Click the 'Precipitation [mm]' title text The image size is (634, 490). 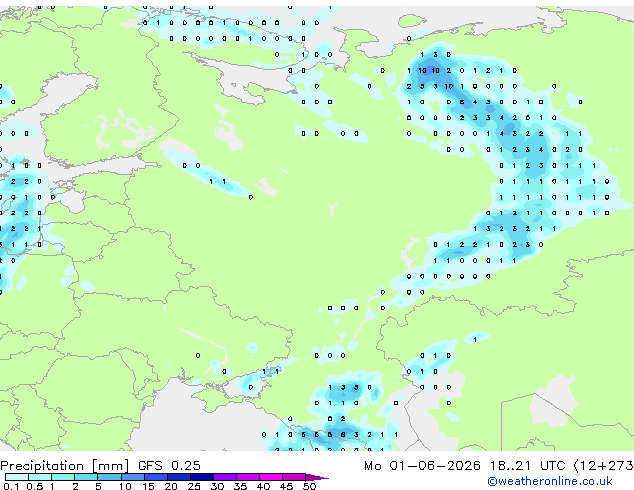[65, 466]
